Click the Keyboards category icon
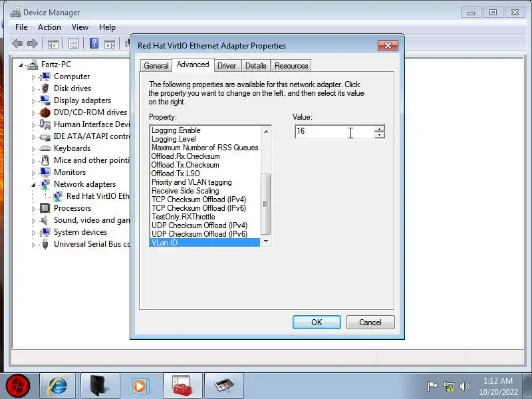 (45, 148)
